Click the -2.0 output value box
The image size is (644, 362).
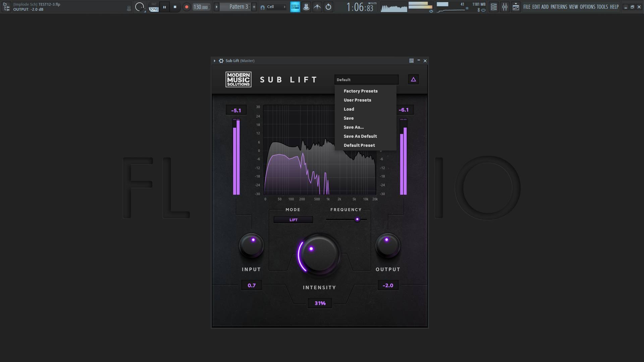pos(388,285)
